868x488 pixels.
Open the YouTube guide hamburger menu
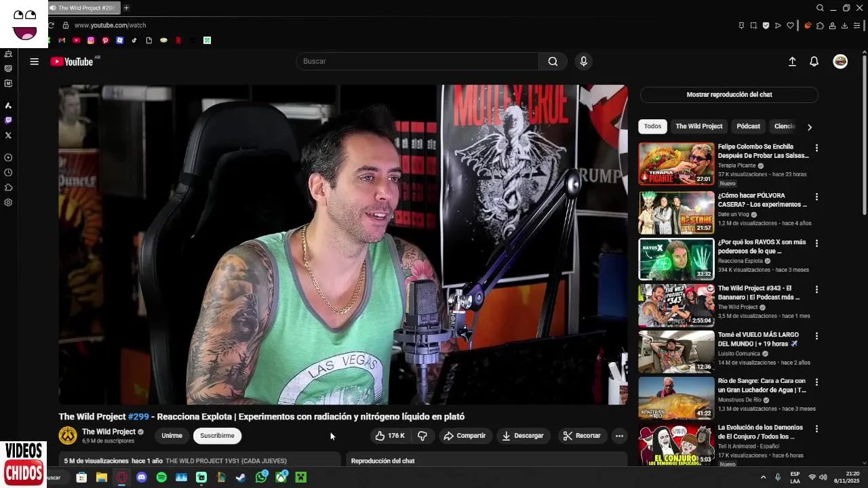click(34, 61)
